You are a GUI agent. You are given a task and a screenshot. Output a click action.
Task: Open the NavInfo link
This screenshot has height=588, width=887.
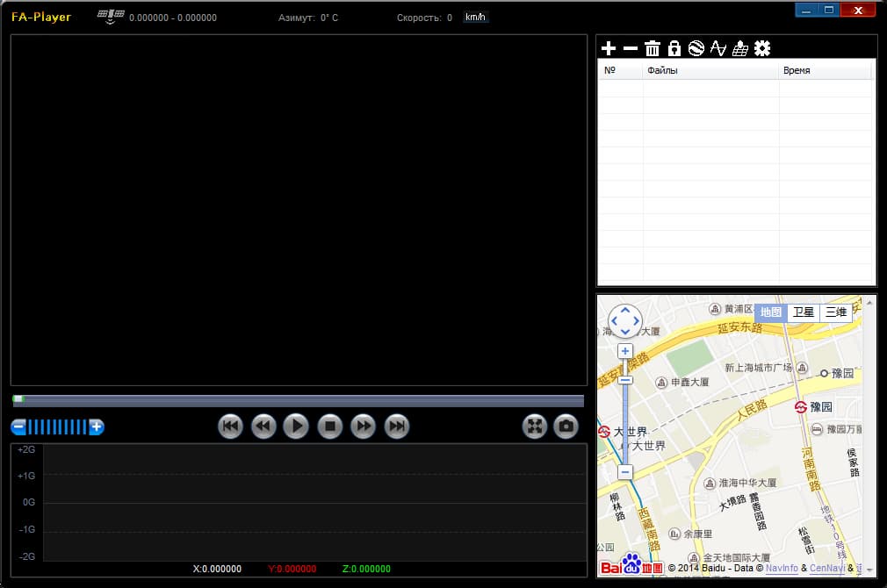tap(782, 568)
